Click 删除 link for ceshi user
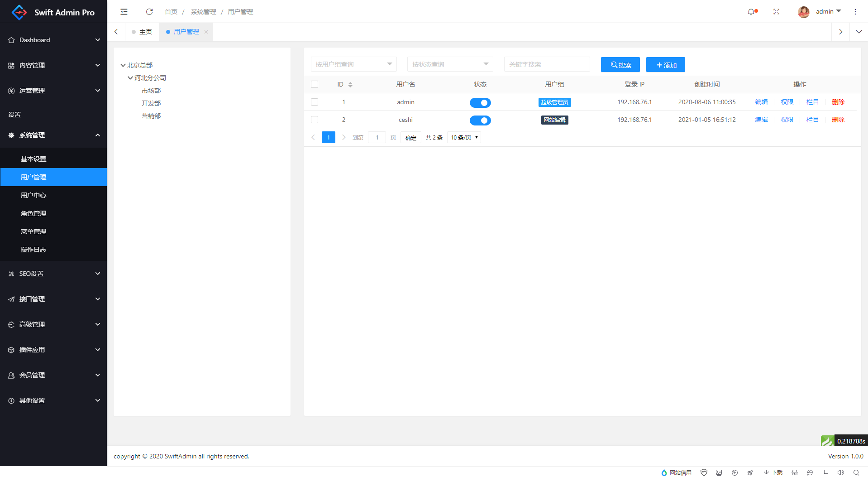The height and width of the screenshot is (477, 868). pyautogui.click(x=838, y=120)
